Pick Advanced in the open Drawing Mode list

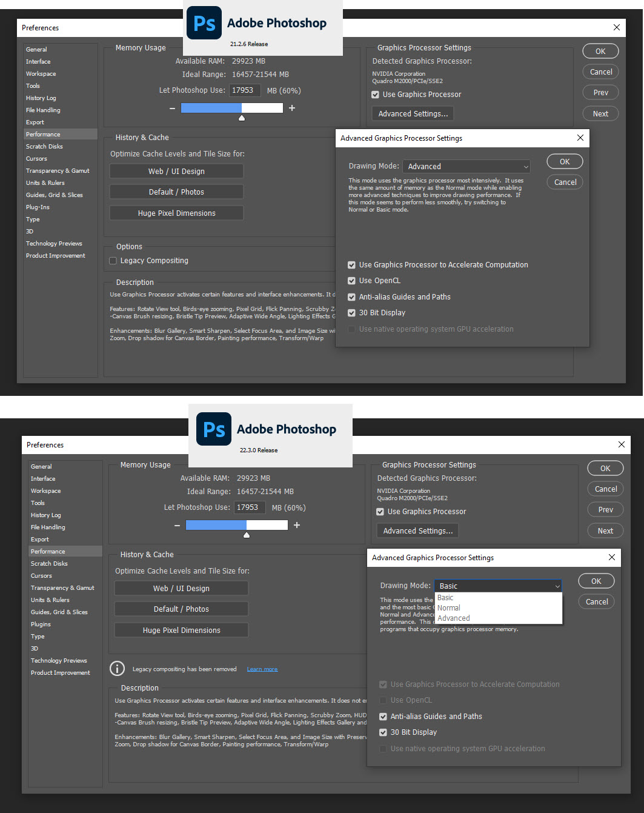point(454,618)
